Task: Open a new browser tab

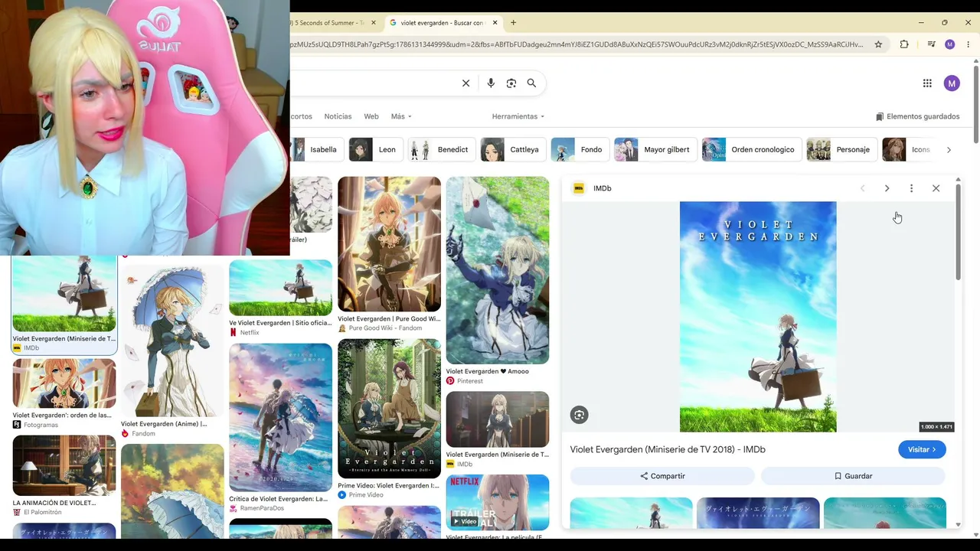Action: [513, 23]
